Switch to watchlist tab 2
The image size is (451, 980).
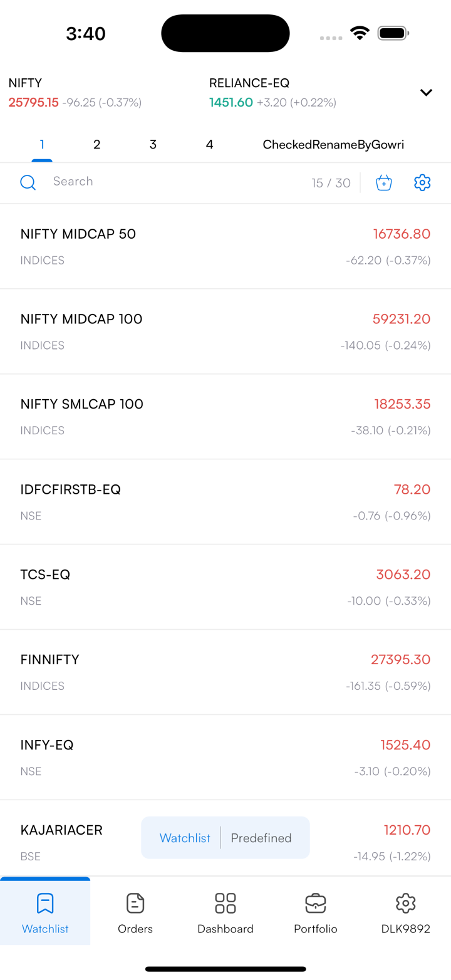tap(96, 145)
